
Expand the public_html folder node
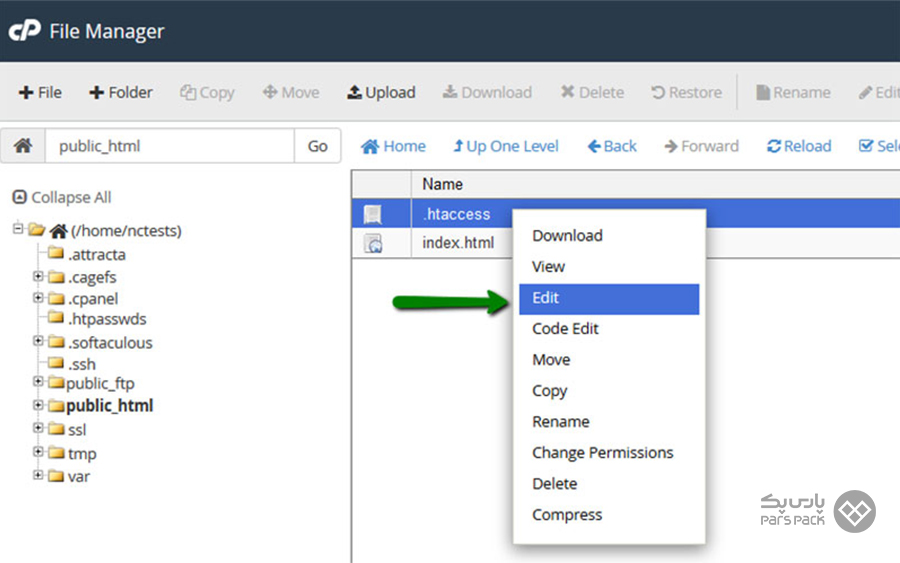[38, 405]
